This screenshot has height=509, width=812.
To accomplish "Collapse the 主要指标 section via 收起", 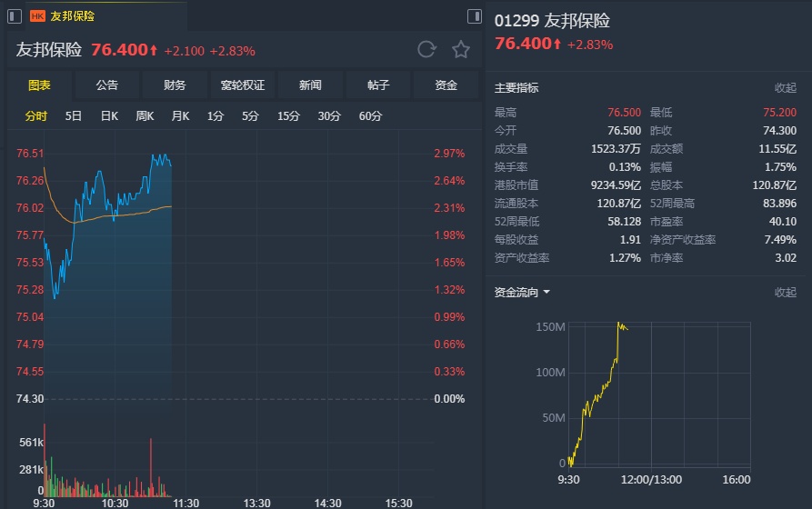I will (785, 88).
